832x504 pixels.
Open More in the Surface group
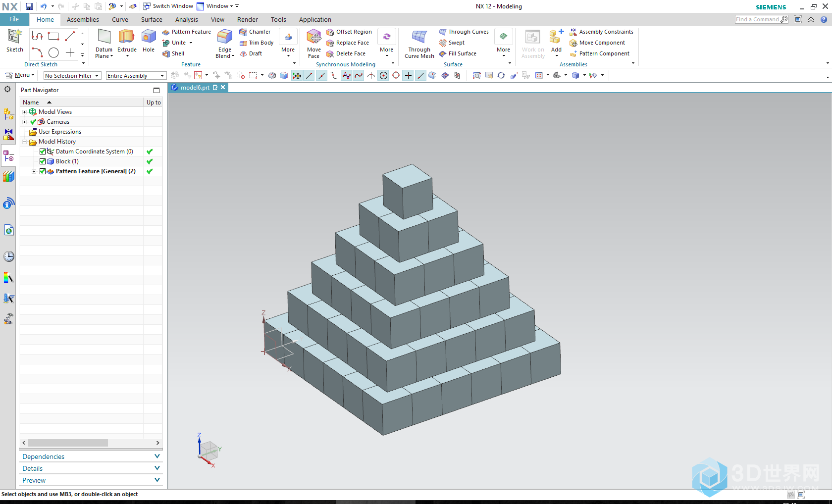coord(503,44)
